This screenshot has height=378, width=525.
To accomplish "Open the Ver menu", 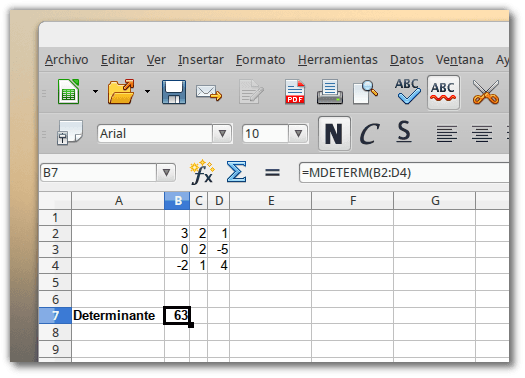I will [x=156, y=60].
